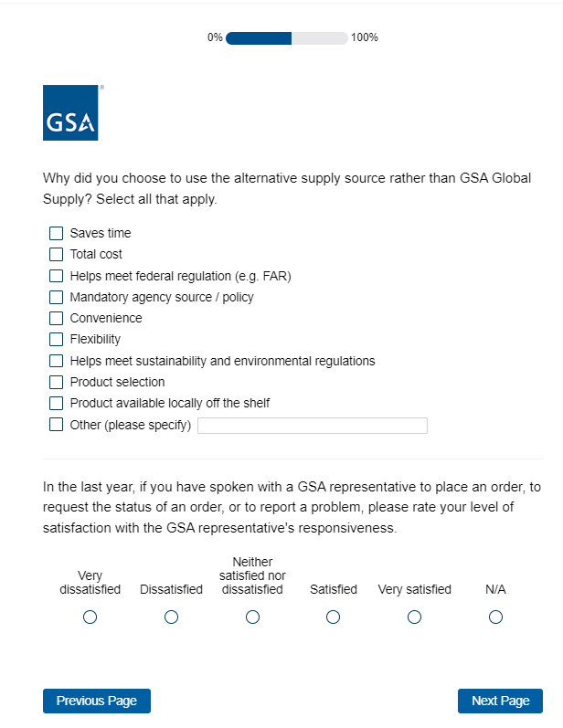Check sustainability and environmental regulations option
Screen dimensions: 563x728
click(57, 361)
